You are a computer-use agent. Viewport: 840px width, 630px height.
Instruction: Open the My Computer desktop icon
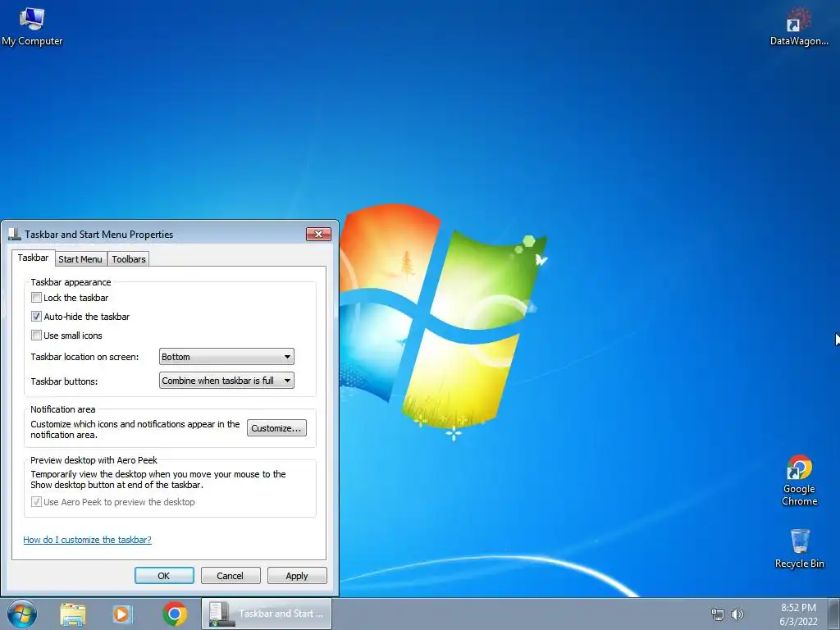[32, 27]
